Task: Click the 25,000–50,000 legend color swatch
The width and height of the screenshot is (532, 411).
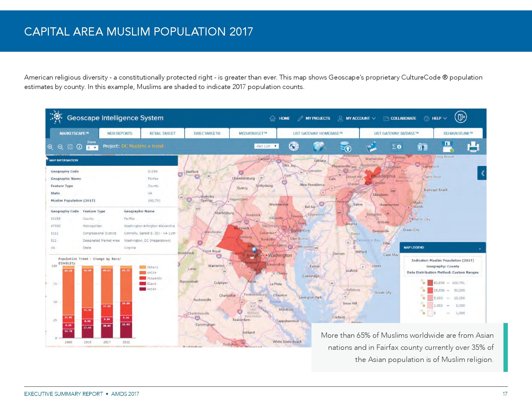Action: [x=430, y=290]
